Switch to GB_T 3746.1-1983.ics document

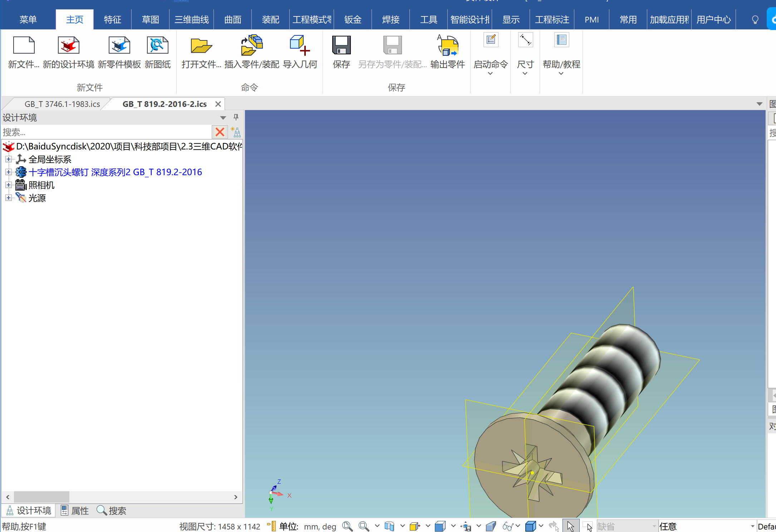(x=62, y=104)
